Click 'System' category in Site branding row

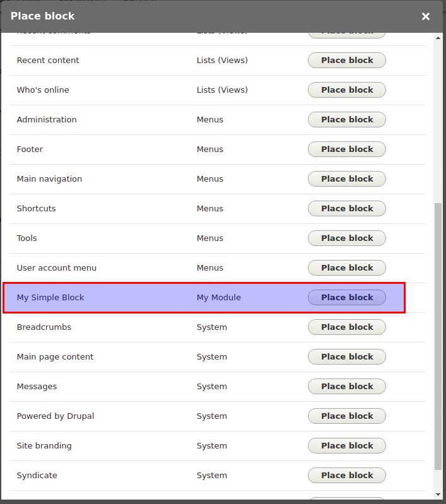point(212,446)
